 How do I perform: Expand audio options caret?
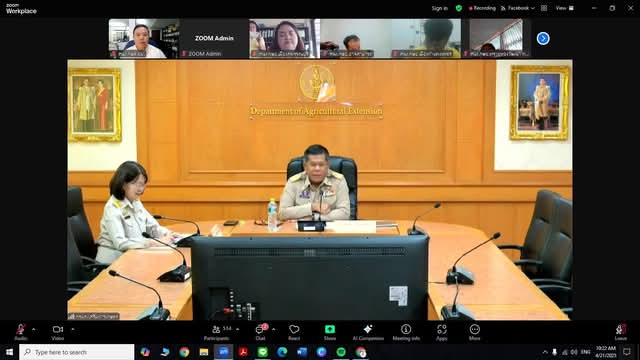pyautogui.click(x=33, y=329)
